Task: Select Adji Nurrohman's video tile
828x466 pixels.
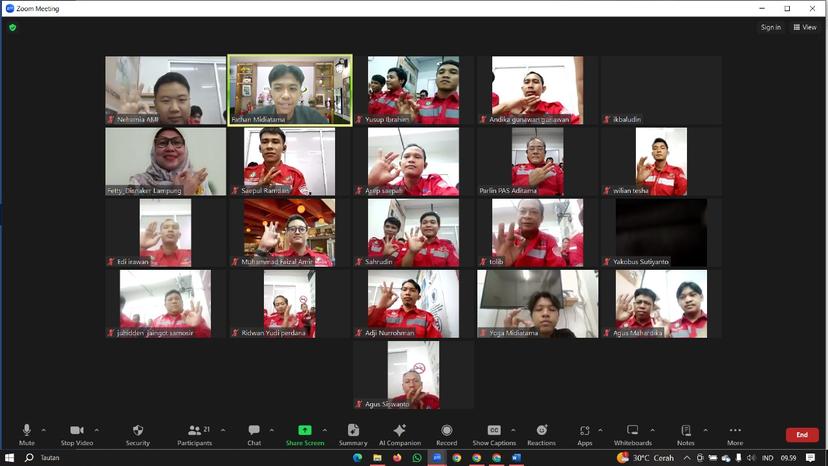Action: (413, 304)
